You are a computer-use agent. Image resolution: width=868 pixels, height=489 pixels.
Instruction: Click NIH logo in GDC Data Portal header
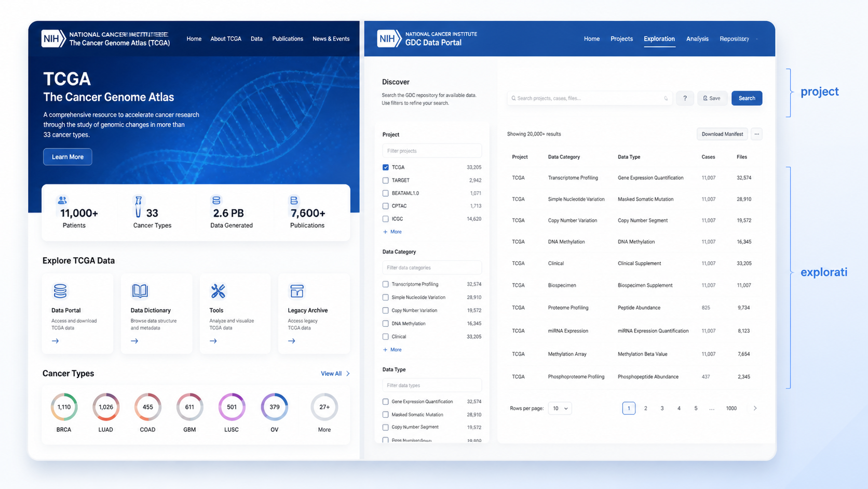point(389,38)
